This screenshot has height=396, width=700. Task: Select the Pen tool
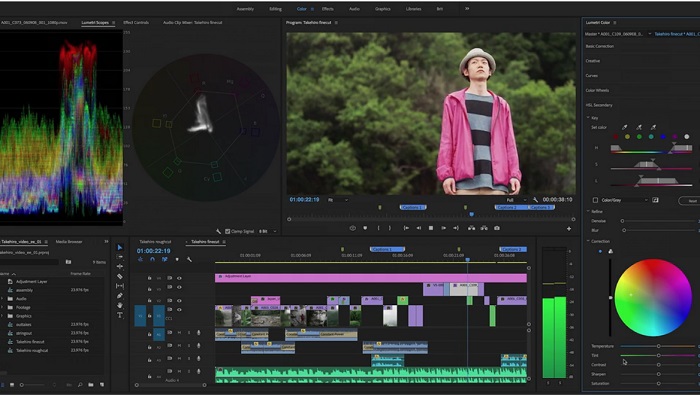point(120,296)
